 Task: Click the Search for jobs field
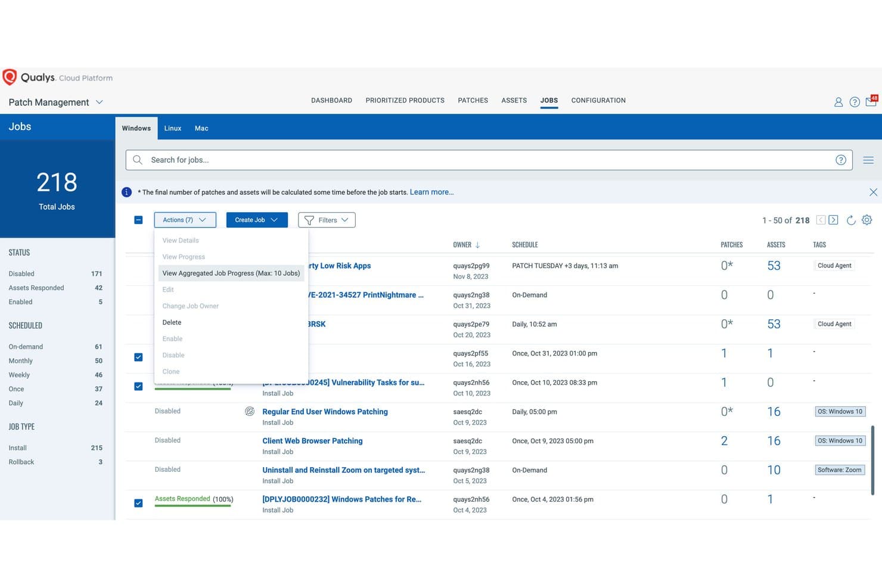(489, 160)
